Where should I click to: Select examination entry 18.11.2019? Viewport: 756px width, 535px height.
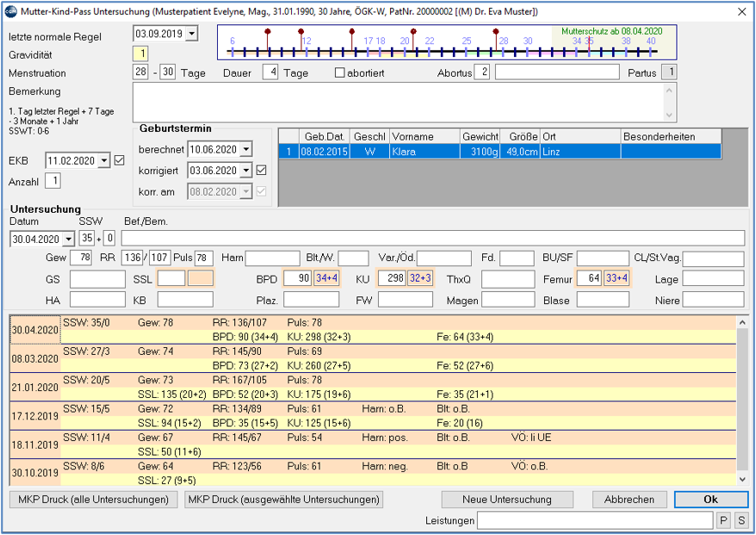(x=373, y=445)
